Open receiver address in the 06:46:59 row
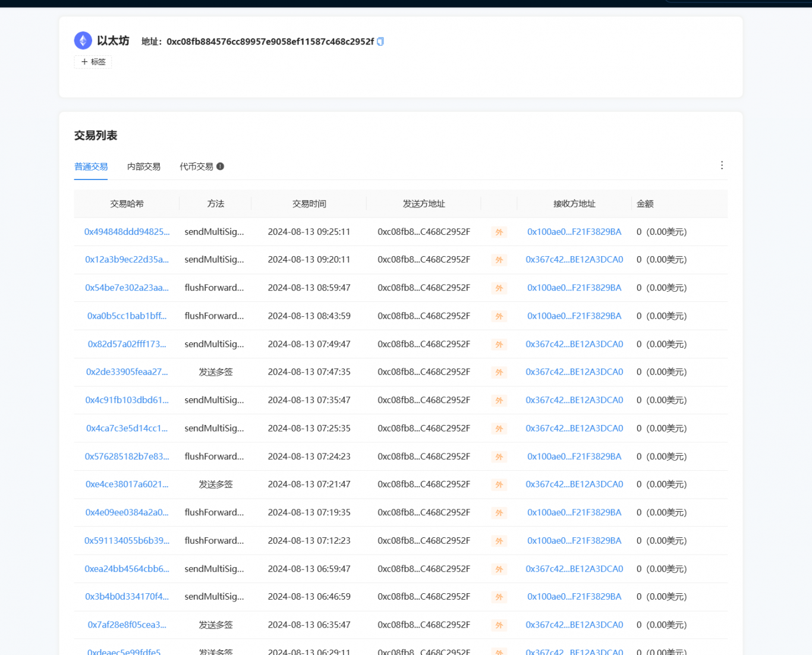Image resolution: width=812 pixels, height=655 pixels. click(574, 597)
